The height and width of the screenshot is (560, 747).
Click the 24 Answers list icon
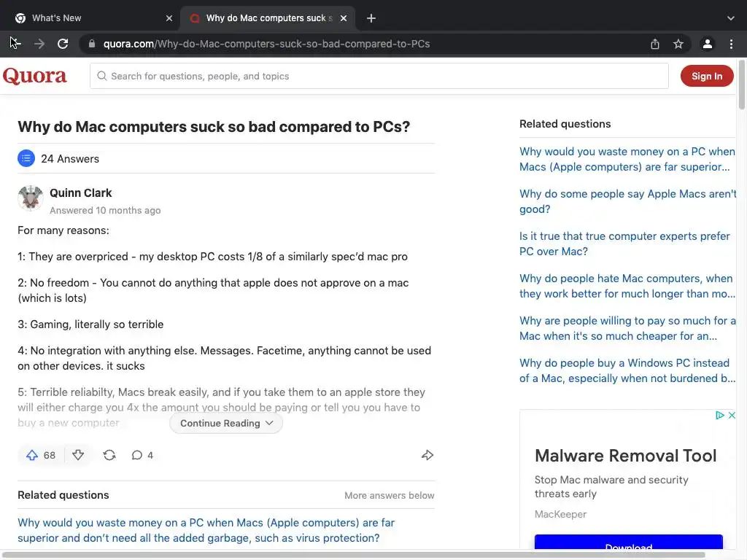26,158
